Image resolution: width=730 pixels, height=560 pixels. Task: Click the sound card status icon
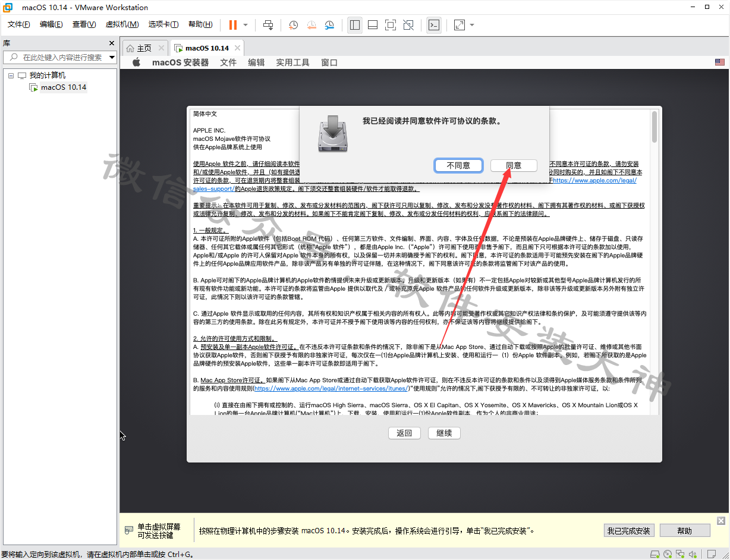[693, 554]
